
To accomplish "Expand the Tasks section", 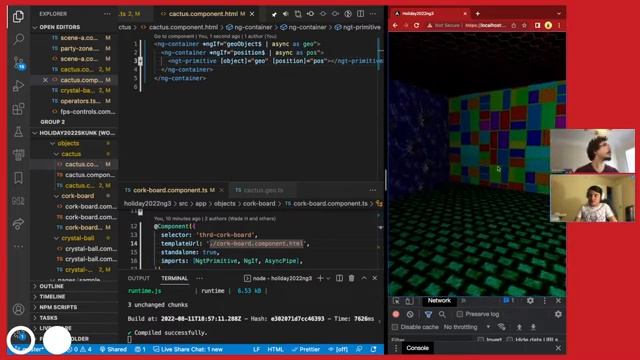I will point(75,318).
